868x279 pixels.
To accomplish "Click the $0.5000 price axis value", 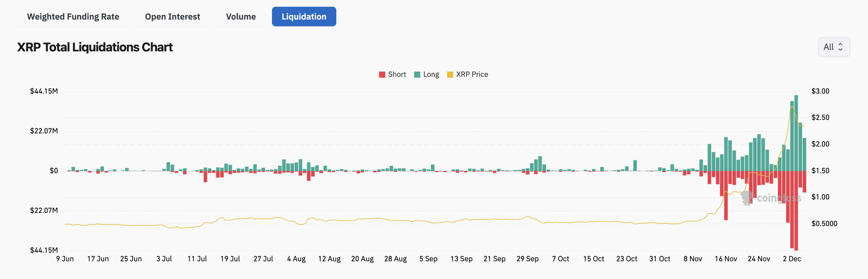I will [x=824, y=223].
